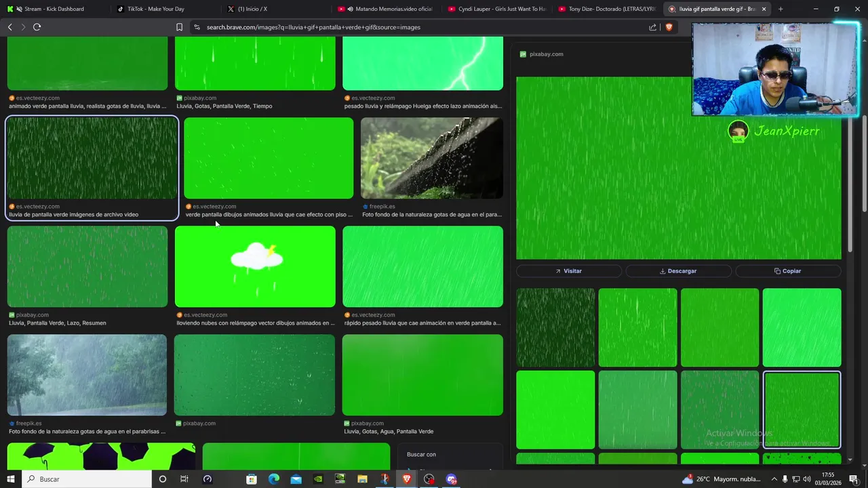The height and width of the screenshot is (488, 868).
Task: Open the 'animado verde pantalla lluvia' result image
Action: pos(87,63)
